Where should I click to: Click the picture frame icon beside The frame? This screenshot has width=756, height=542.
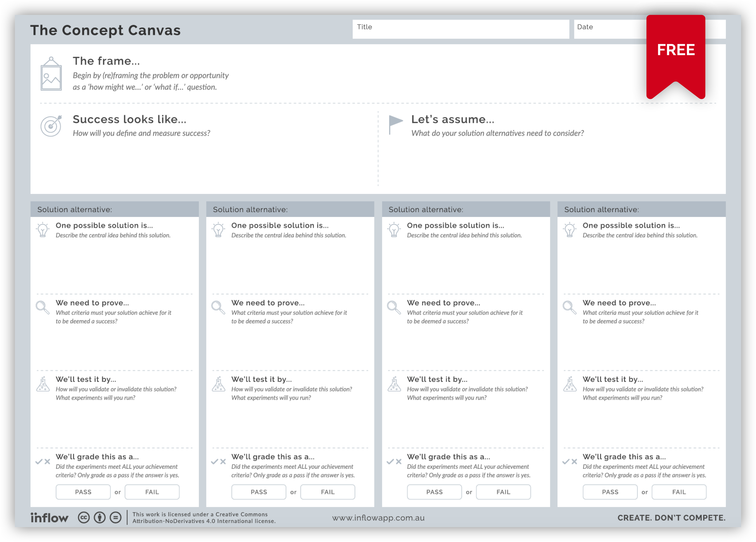tap(51, 74)
